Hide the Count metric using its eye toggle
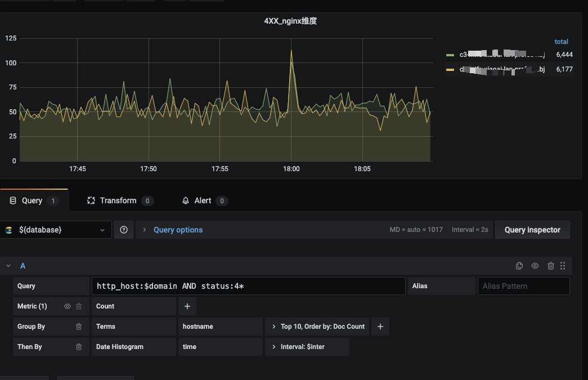The width and height of the screenshot is (588, 380). coord(66,306)
